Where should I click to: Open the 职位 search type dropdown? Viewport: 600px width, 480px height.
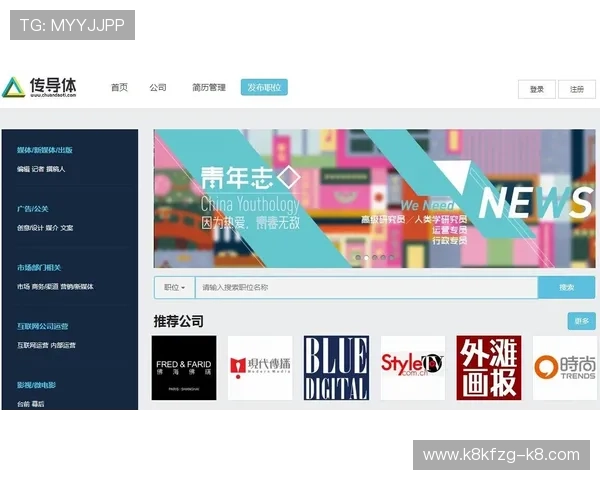pyautogui.click(x=174, y=287)
